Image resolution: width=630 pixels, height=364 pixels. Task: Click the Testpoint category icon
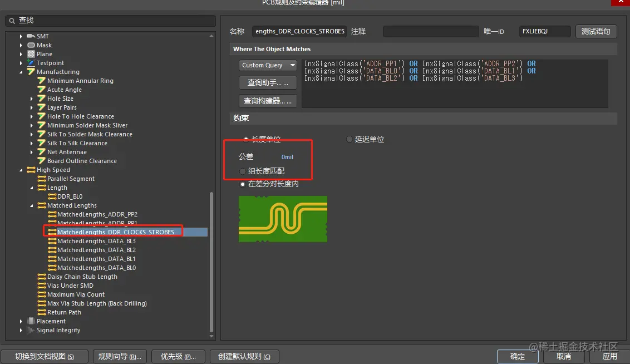pos(31,63)
